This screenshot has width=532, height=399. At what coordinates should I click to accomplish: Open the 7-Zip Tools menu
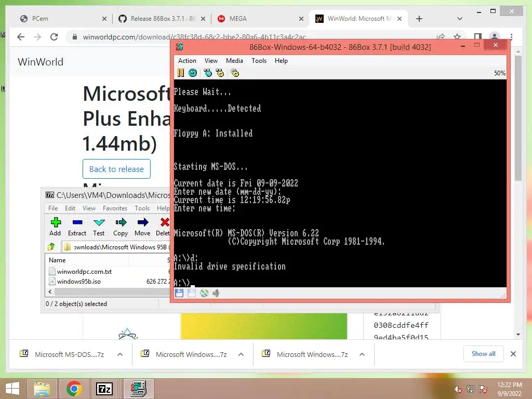coord(142,208)
